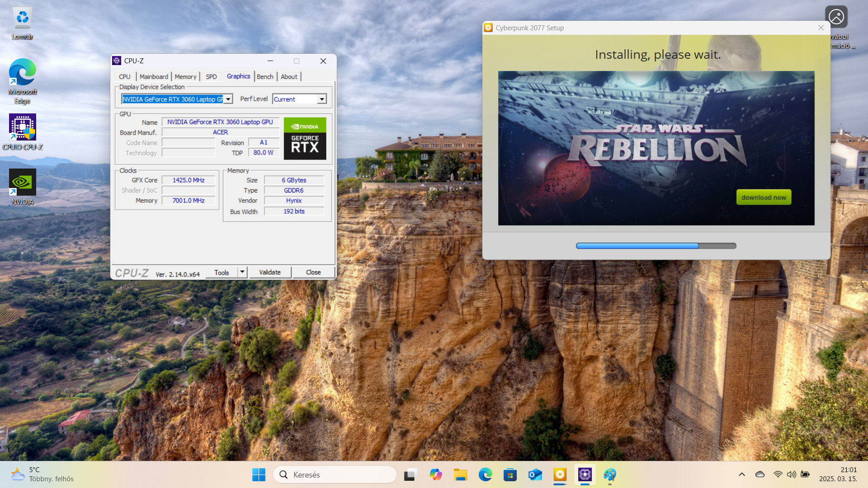
Task: Open Wi-Fi network settings in tray
Action: coord(778,474)
